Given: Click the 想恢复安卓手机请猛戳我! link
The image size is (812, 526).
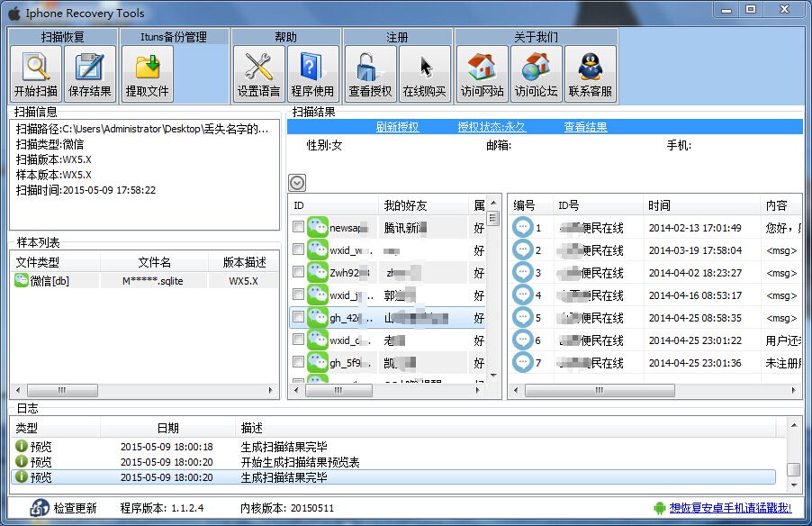Looking at the screenshot, I should [730, 508].
